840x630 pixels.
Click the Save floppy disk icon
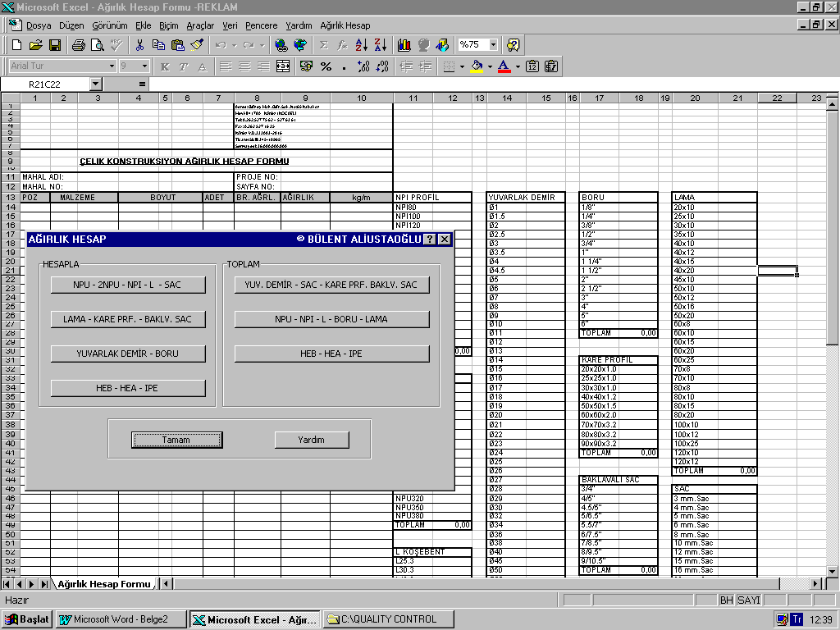[x=55, y=45]
